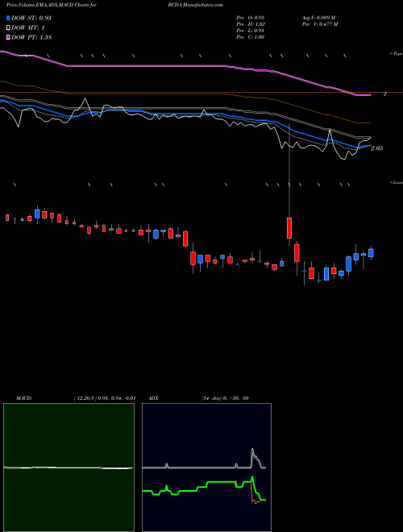Click the '2.05' price label near EMA lines
The height and width of the screenshot is (532, 403).
pyautogui.click(x=377, y=148)
